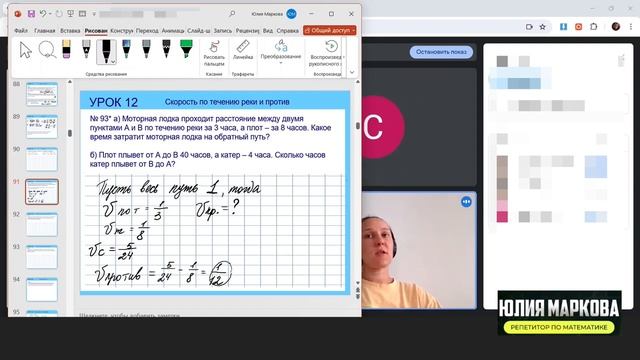Open the orange recorder extension icon
Image resolution: width=640 pixels, height=360 pixels.
(578, 27)
